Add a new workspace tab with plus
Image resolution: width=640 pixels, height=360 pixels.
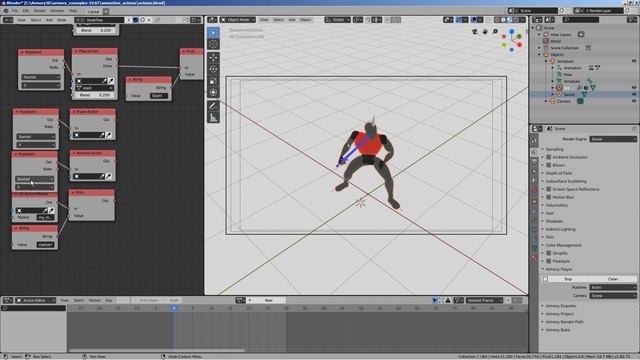click(x=106, y=11)
